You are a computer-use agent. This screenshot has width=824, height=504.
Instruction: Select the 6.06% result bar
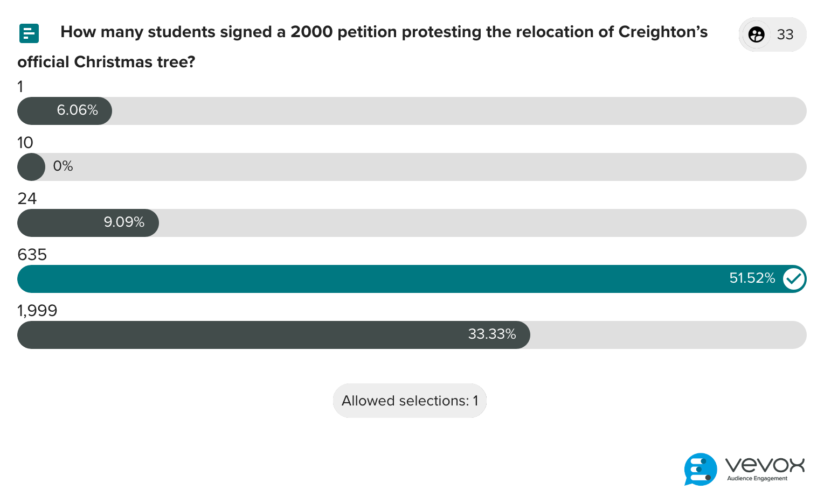click(65, 111)
